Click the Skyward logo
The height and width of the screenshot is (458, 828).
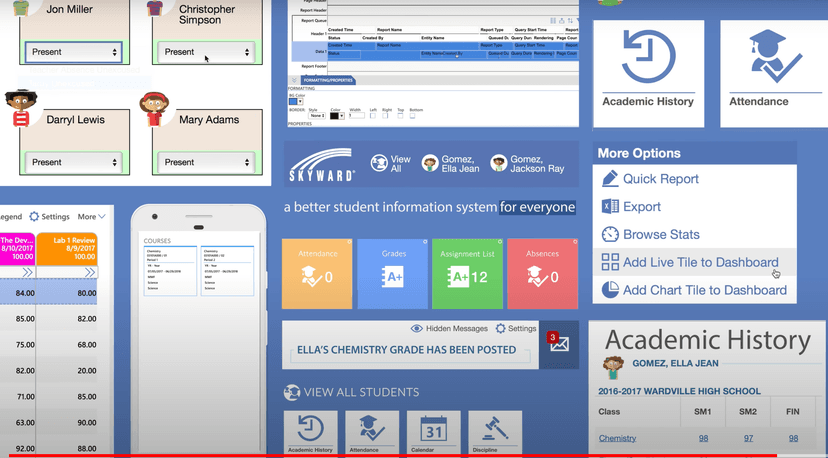[322, 164]
